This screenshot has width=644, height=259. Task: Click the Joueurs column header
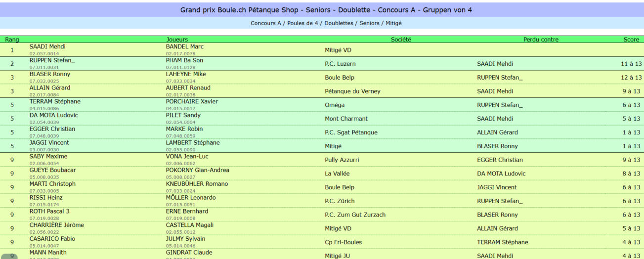click(x=177, y=40)
